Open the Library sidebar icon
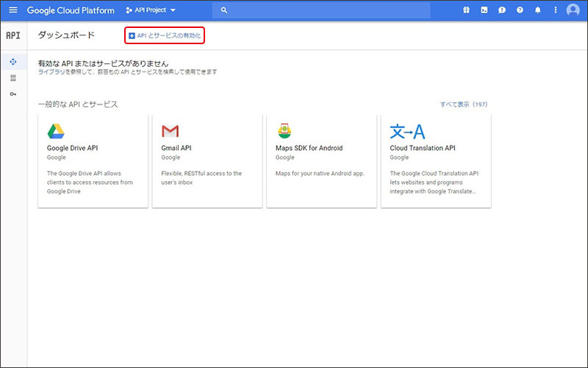 tap(13, 78)
